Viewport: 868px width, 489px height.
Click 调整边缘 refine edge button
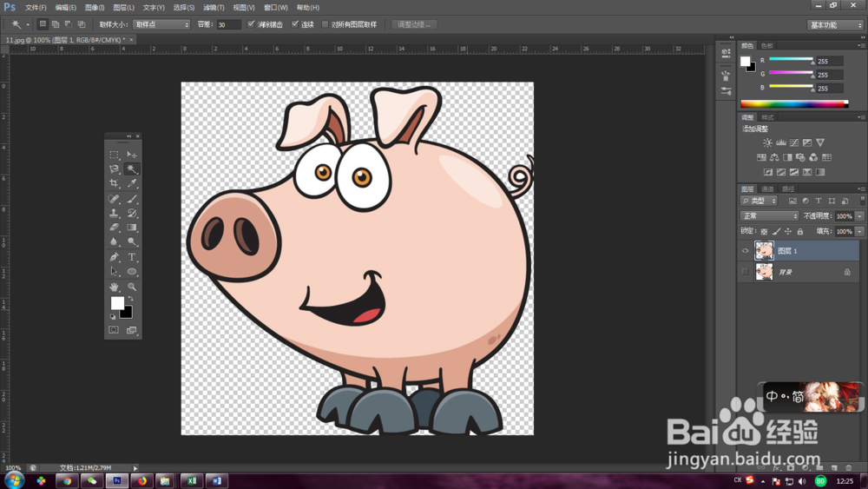[414, 24]
